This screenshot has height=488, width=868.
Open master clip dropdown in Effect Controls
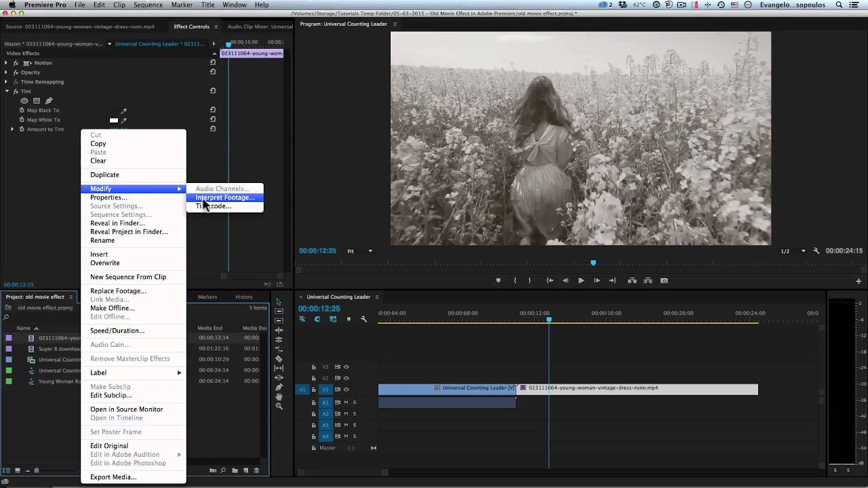[x=108, y=44]
